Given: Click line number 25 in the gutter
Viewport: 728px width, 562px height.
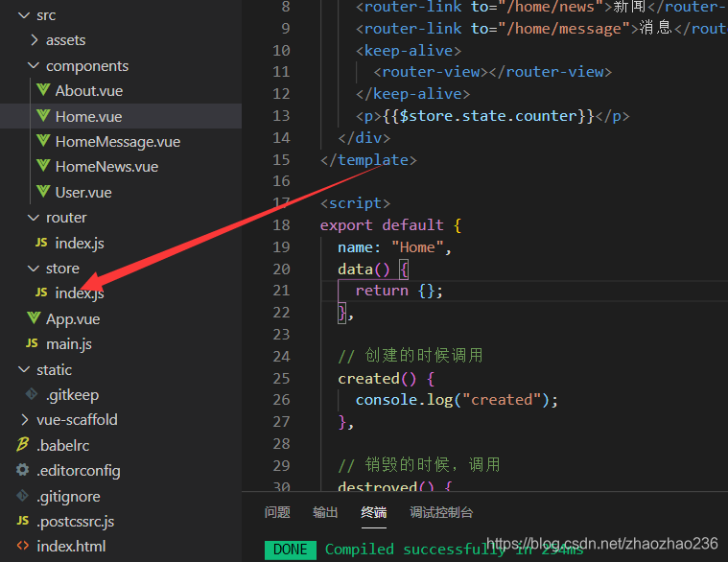Looking at the screenshot, I should pos(281,379).
